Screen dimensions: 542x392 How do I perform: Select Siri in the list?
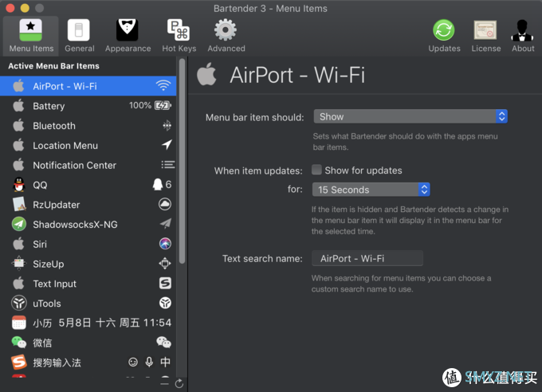pos(88,244)
